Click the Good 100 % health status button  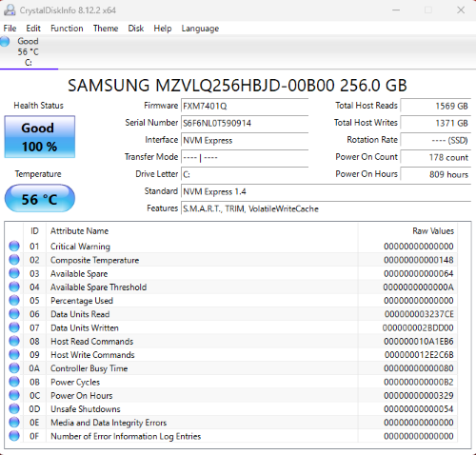click(x=40, y=137)
